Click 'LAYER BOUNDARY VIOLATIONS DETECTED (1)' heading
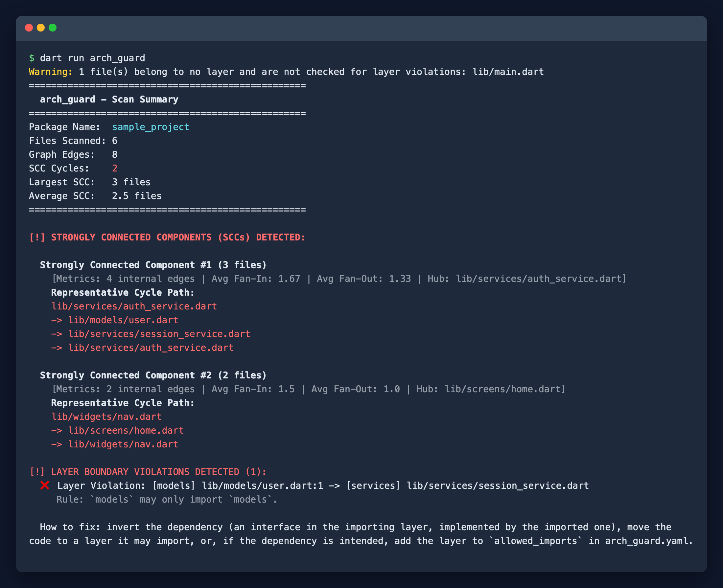 tap(158, 472)
